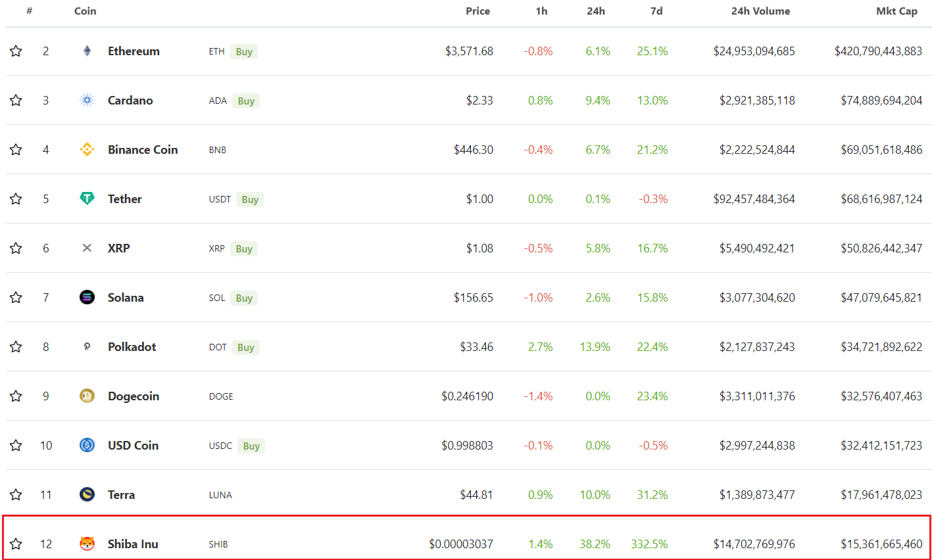Click Shiba Inu 7d change 332.5%

point(649,544)
